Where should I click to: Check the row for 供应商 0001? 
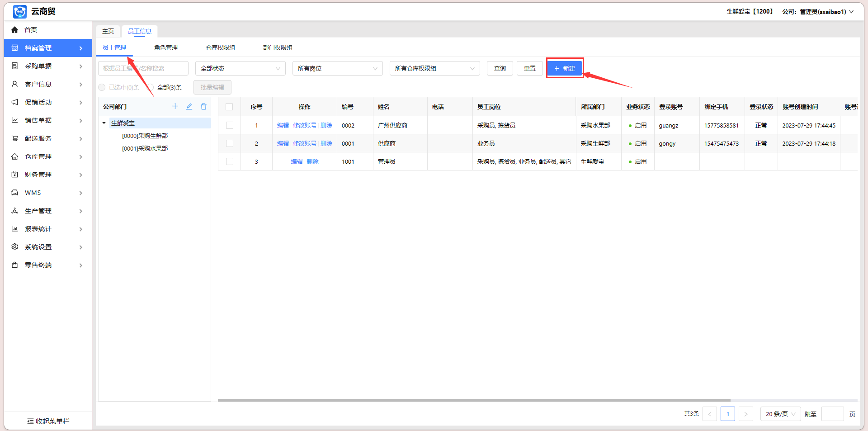coord(230,143)
